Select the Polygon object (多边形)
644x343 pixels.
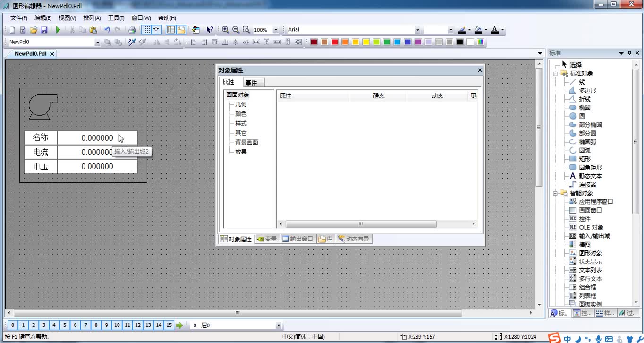(x=587, y=90)
